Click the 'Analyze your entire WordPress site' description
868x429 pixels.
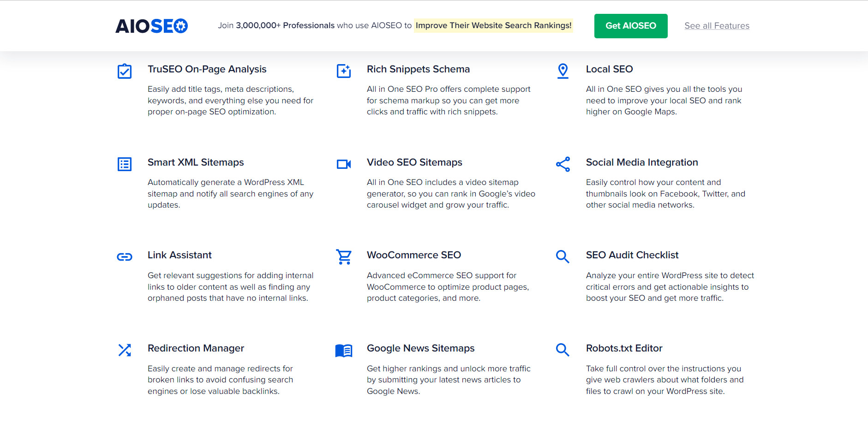click(x=670, y=287)
